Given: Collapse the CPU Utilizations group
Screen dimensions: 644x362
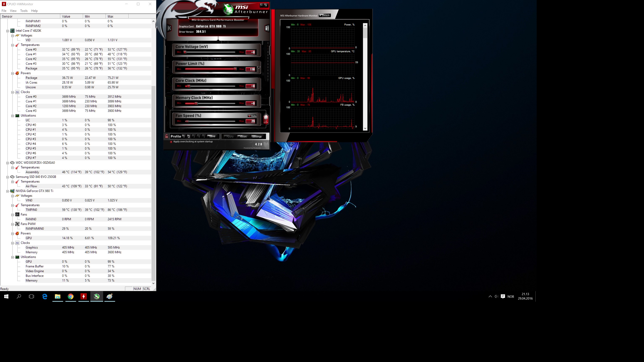Looking at the screenshot, I should pos(13,116).
